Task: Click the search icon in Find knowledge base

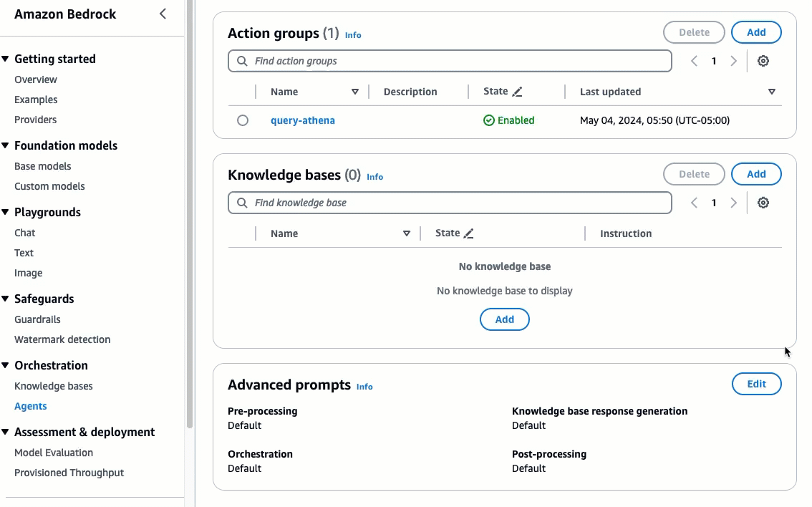Action: coord(242,203)
